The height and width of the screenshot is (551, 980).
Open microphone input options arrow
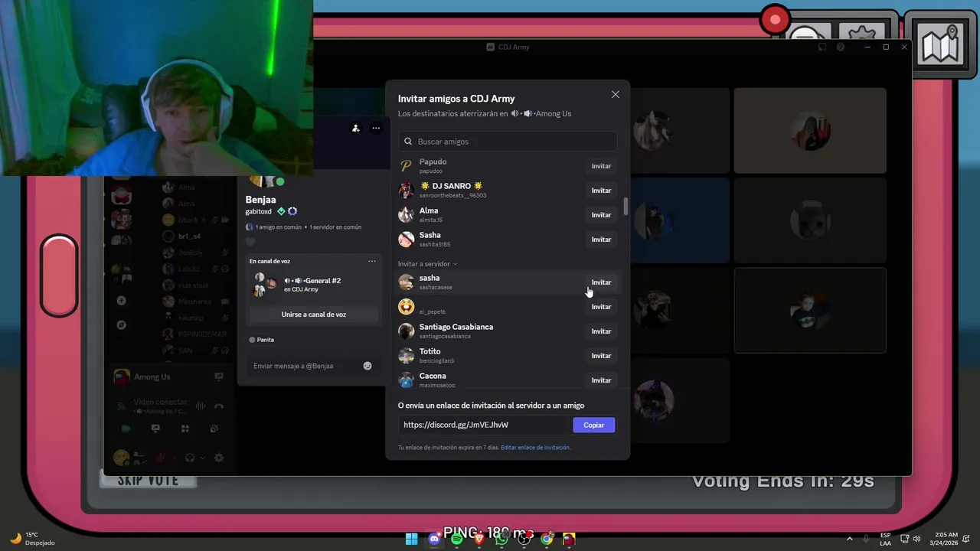click(175, 458)
